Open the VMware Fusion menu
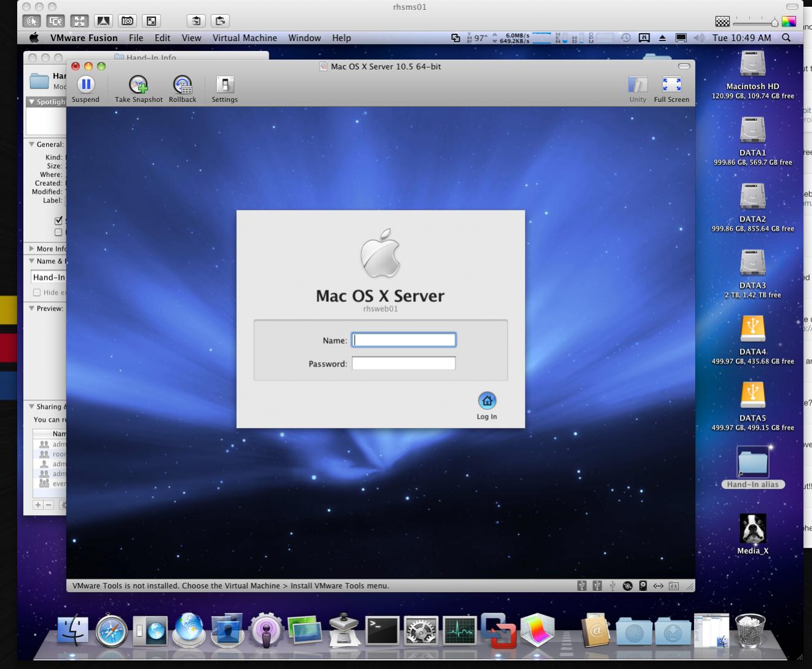 pos(84,38)
